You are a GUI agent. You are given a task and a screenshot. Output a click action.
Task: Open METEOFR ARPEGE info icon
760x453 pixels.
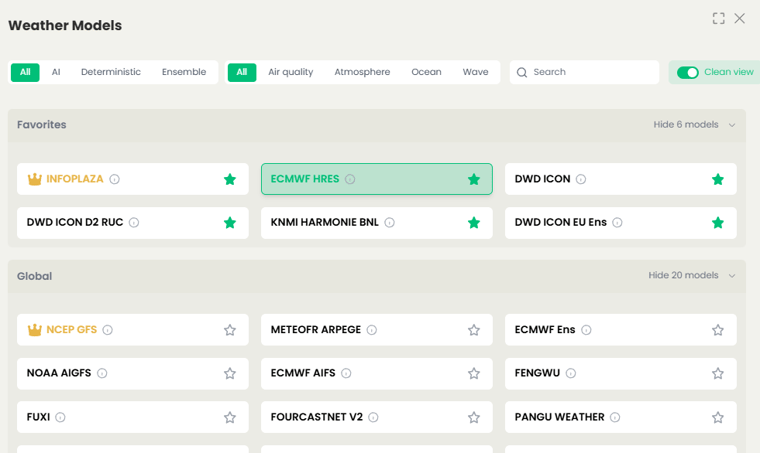coord(372,330)
